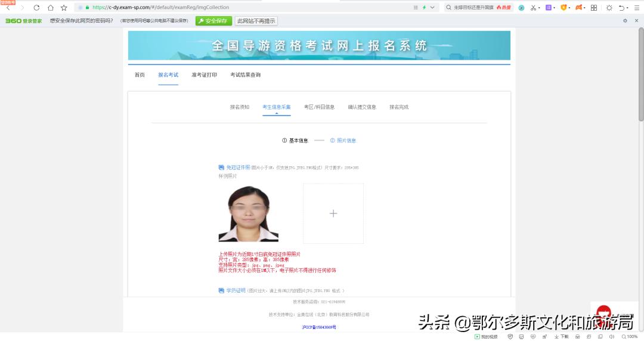
Task: Click the status bar rocket accelerator icon
Action: (x=544, y=336)
